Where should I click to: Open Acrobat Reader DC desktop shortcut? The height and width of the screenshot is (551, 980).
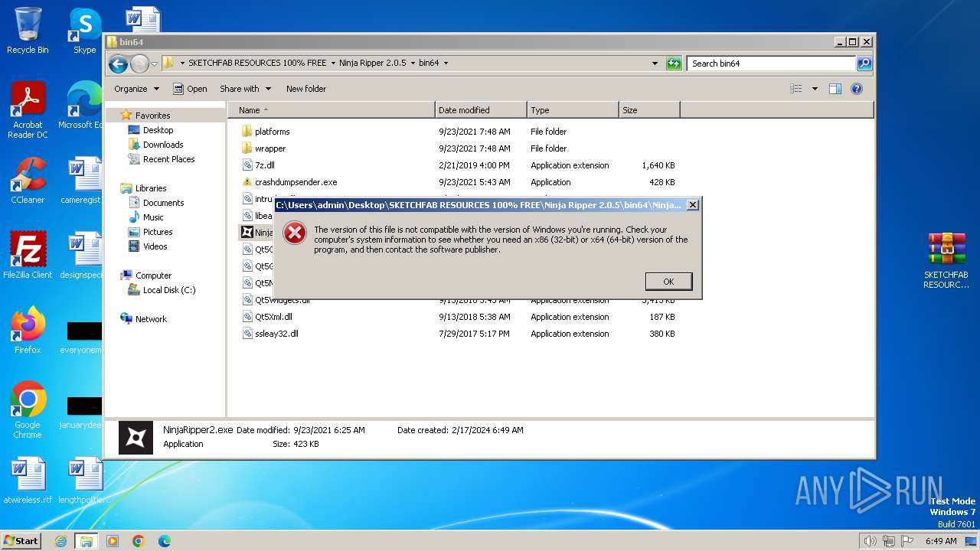point(28,110)
